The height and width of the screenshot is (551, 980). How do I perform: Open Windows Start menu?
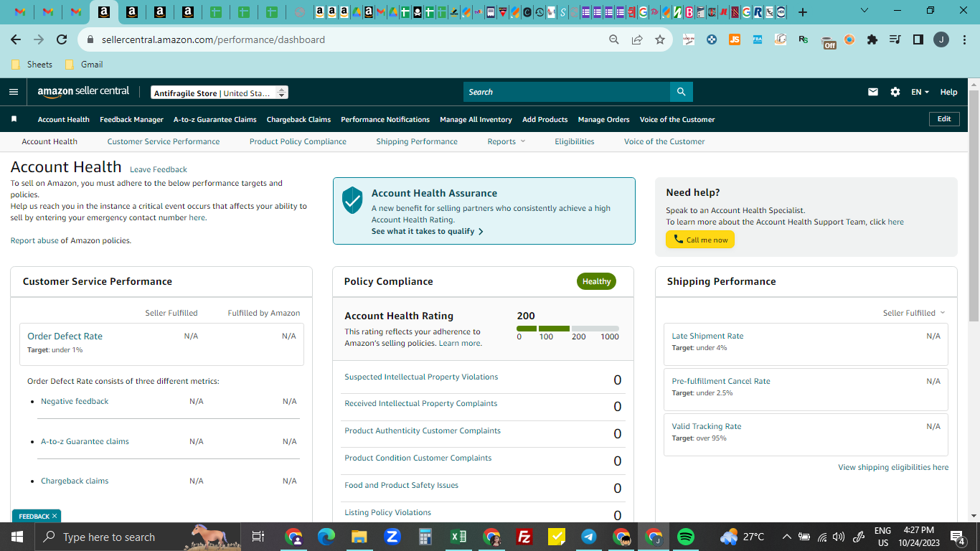17,537
